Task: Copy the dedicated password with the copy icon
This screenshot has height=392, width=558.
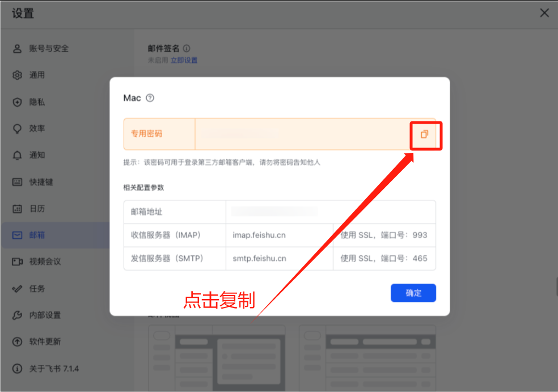Action: (424, 134)
